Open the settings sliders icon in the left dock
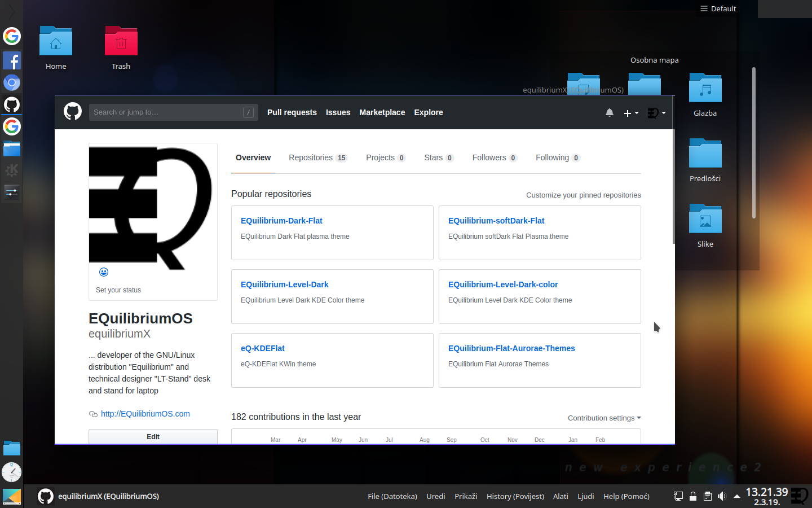Image resolution: width=812 pixels, height=508 pixels. [x=12, y=192]
